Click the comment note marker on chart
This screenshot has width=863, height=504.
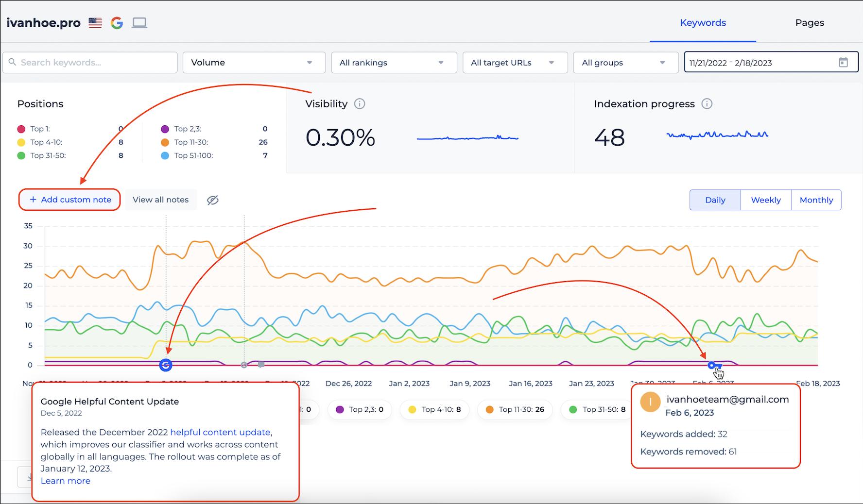click(261, 365)
